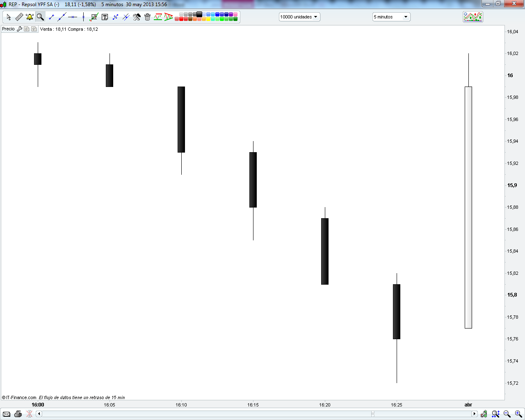Expand the 5 minutos timeframe dropdown

(x=391, y=17)
